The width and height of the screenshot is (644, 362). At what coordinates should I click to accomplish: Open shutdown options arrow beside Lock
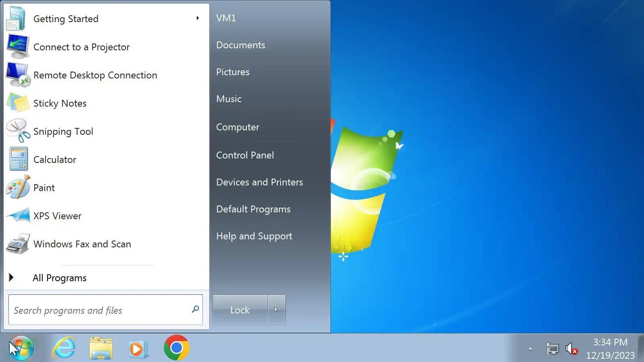coord(277,310)
